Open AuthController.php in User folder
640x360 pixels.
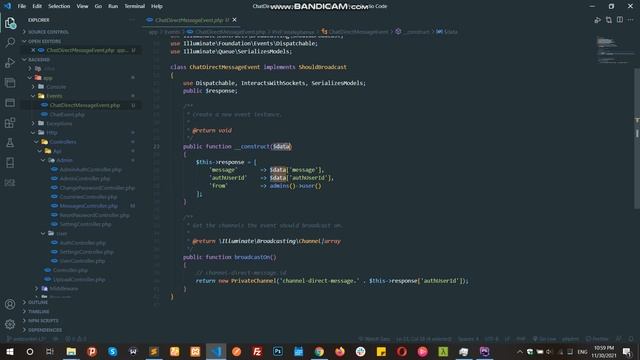pyautogui.click(x=82, y=243)
